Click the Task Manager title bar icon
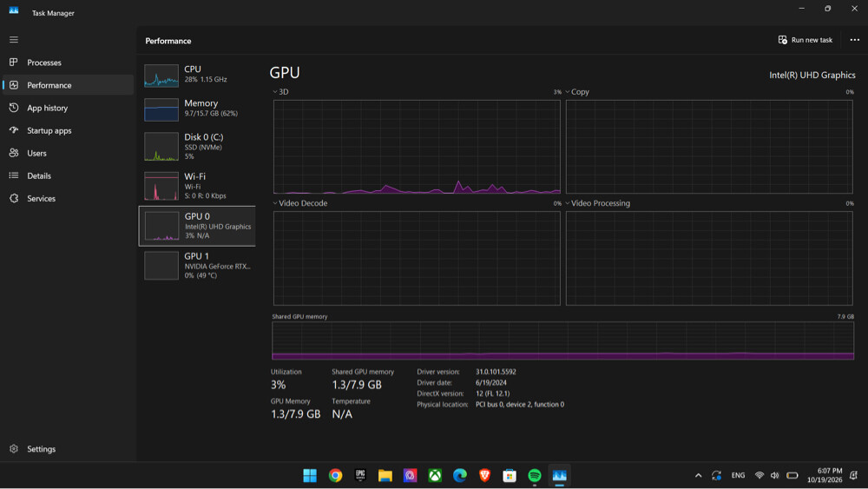This screenshot has width=868, height=489. tap(14, 11)
